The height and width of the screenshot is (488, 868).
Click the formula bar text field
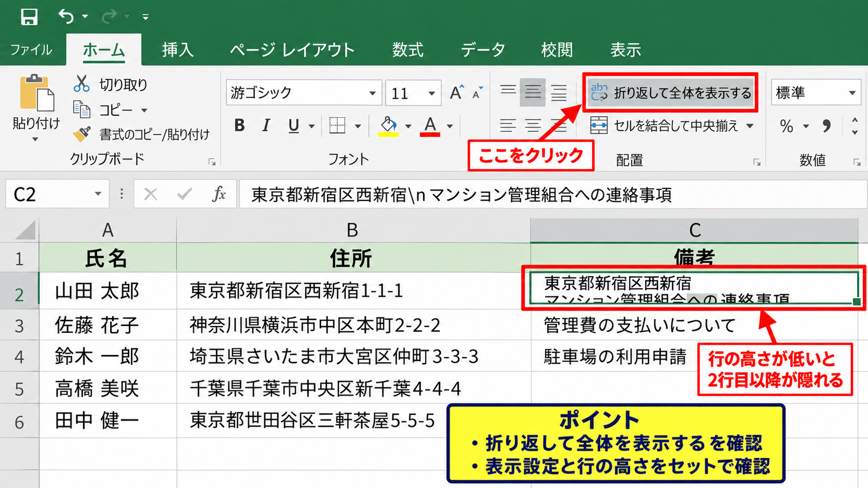[x=553, y=194]
